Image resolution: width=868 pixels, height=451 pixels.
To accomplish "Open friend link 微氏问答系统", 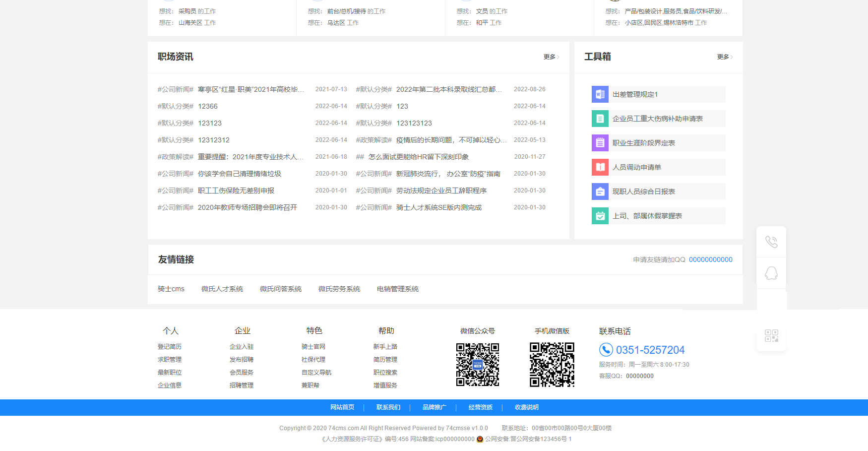I will pyautogui.click(x=281, y=289).
